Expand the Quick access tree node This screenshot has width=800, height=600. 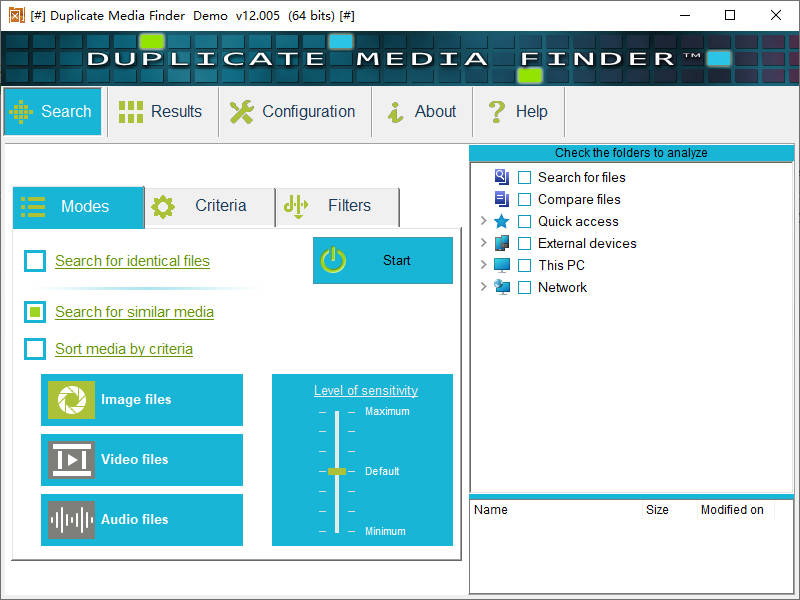484,220
